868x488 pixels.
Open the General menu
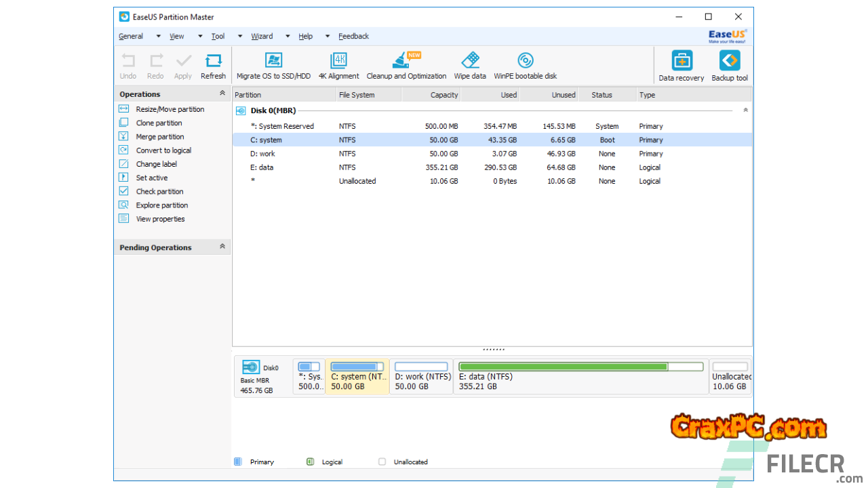click(131, 37)
